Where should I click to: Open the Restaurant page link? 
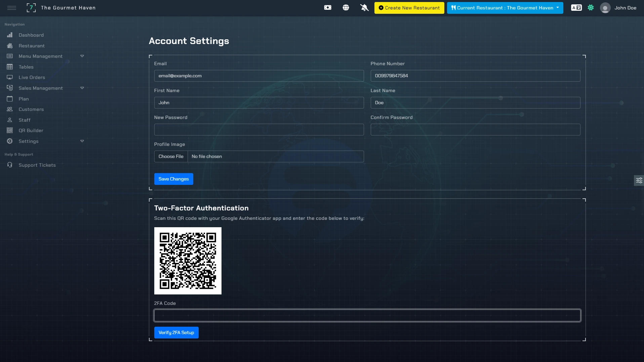(32, 46)
